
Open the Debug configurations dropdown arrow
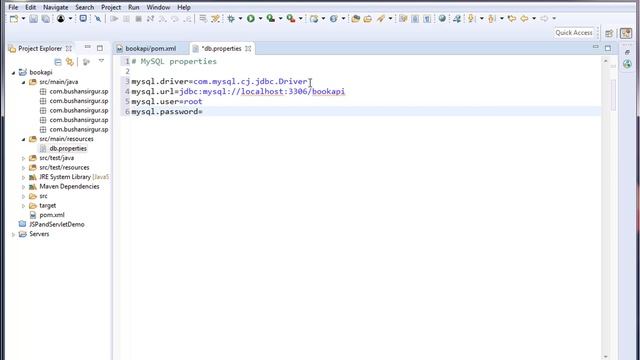tap(240, 19)
